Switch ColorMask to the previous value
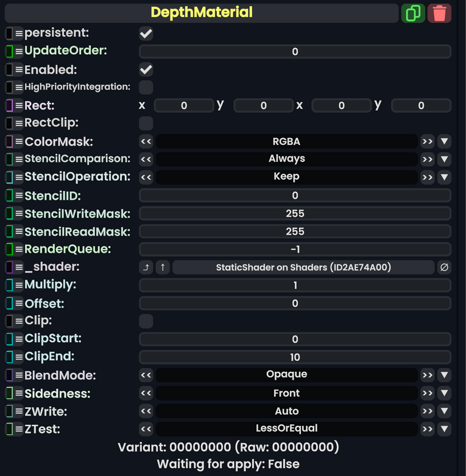 [x=146, y=142]
